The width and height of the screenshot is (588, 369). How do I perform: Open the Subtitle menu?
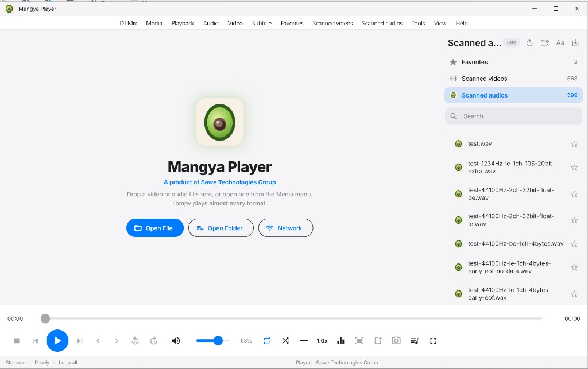pos(262,23)
